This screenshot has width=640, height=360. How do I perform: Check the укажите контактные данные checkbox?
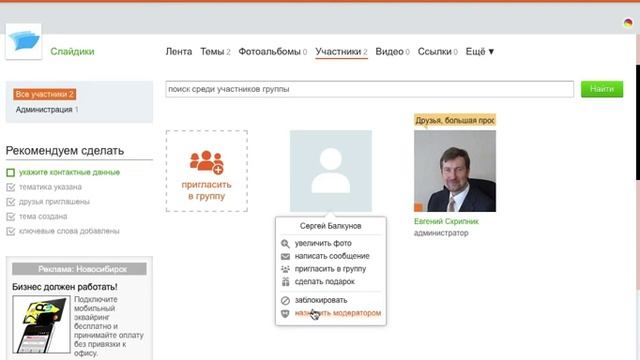pos(11,173)
